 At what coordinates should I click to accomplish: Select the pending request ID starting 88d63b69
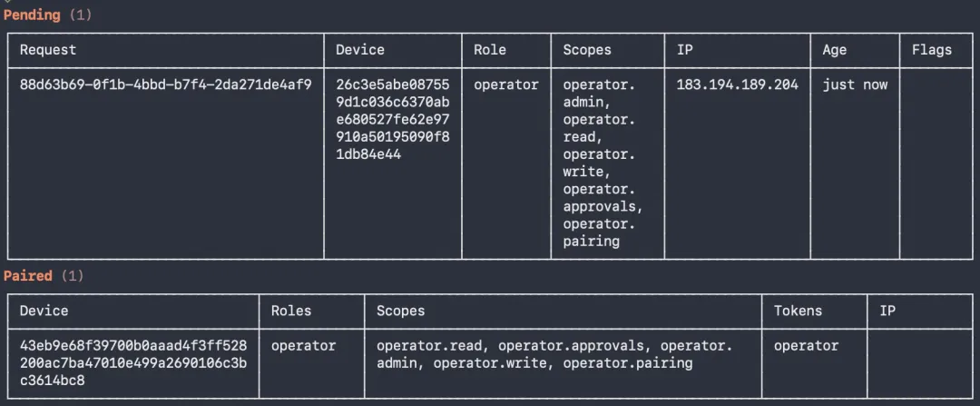(x=165, y=84)
